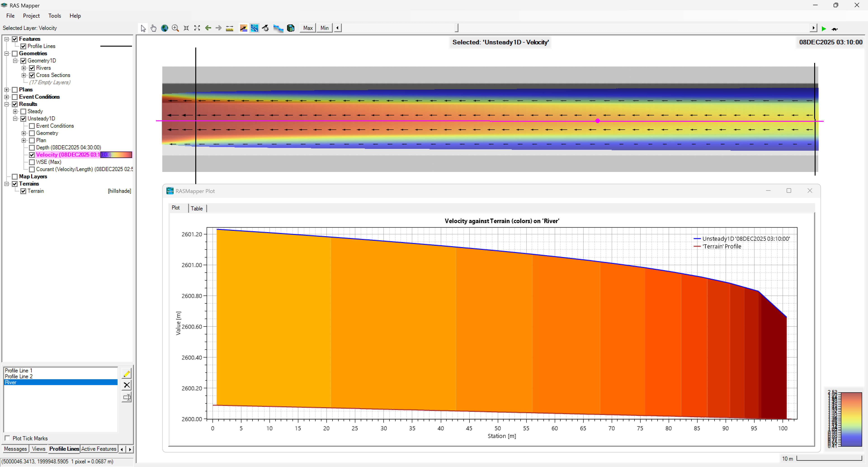Choose the ruler measure tool
Viewport: 868px width, 467px height.
pyautogui.click(x=229, y=28)
